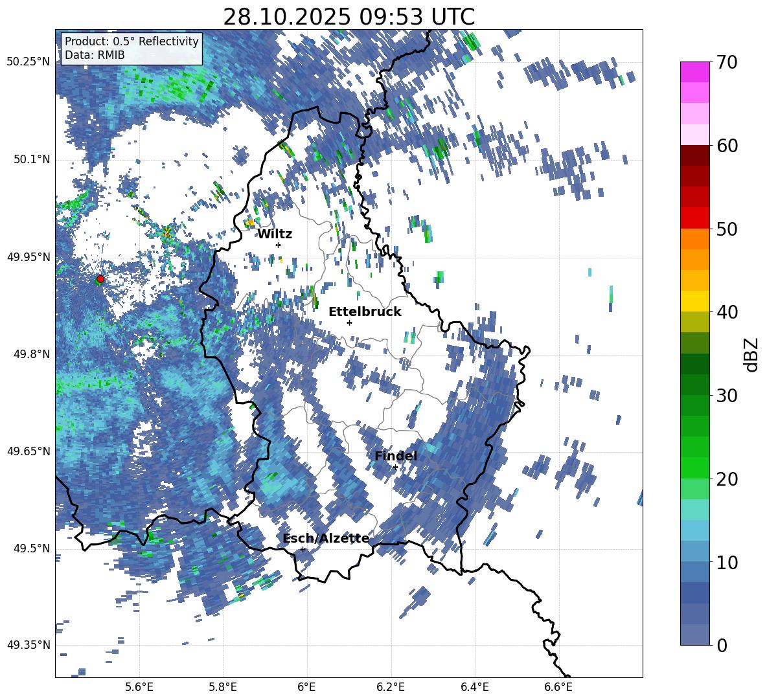Click the 40 colorbar tick label
The width and height of the screenshot is (767, 700).
727,312
